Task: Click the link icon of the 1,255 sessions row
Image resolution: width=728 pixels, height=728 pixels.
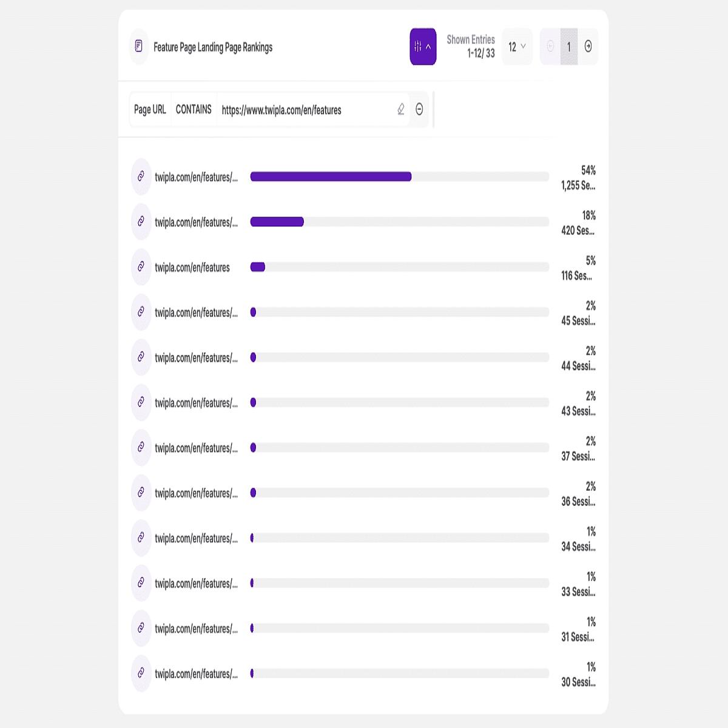Action: [x=141, y=177]
